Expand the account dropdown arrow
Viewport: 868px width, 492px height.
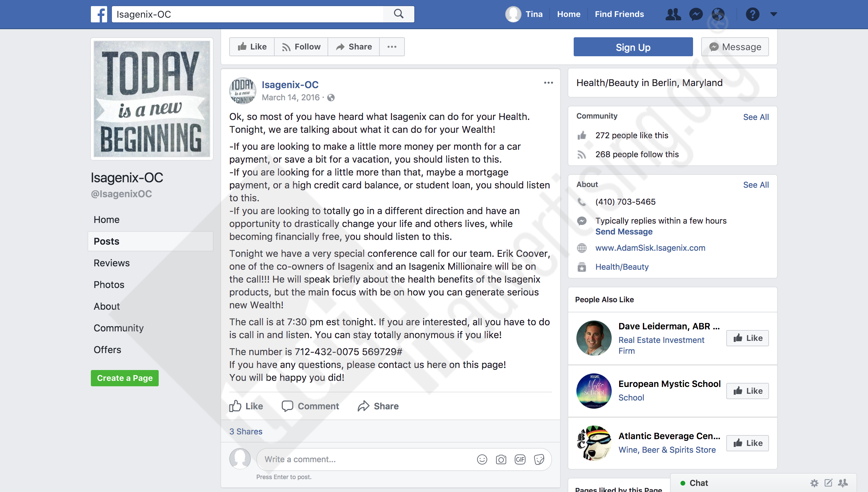pyautogui.click(x=773, y=14)
